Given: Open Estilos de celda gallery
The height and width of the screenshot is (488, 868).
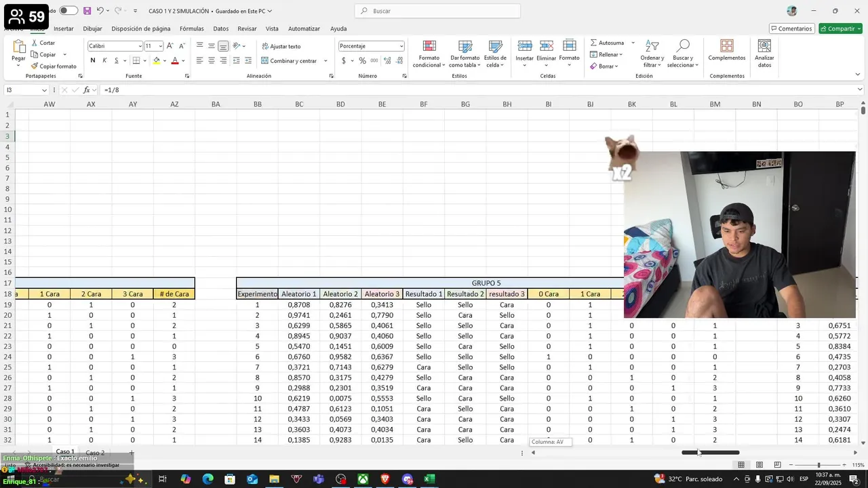Looking at the screenshot, I should (x=495, y=54).
